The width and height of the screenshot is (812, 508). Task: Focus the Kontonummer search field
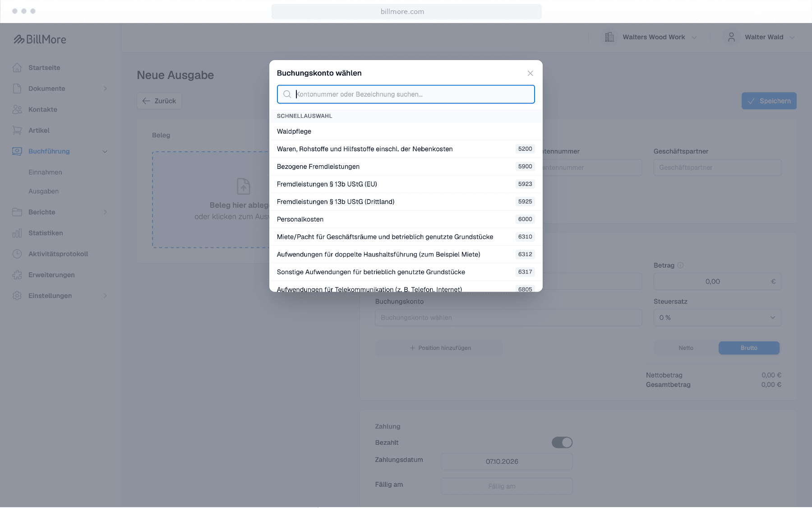pos(406,94)
